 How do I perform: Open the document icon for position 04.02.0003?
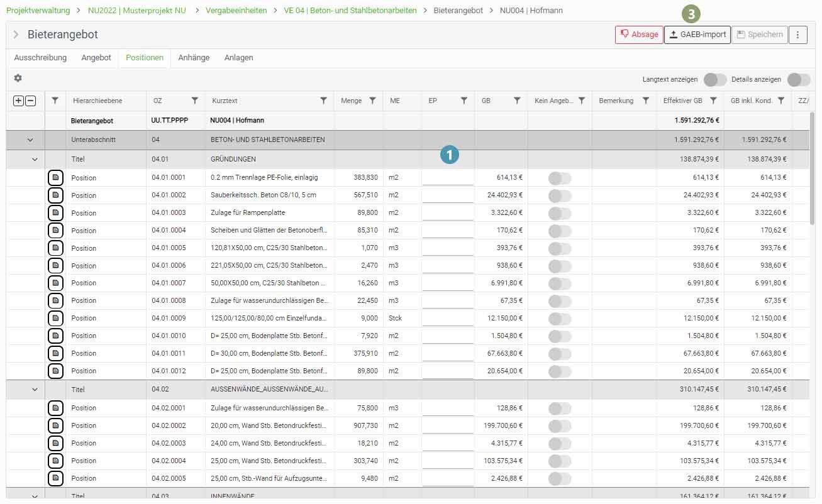[55, 443]
